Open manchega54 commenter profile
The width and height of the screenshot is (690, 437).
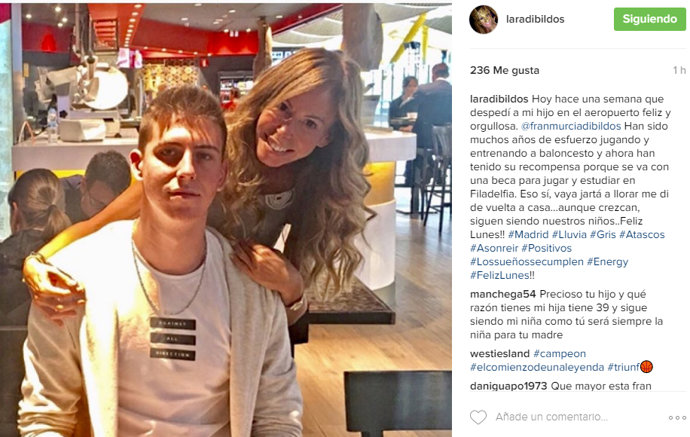point(503,294)
